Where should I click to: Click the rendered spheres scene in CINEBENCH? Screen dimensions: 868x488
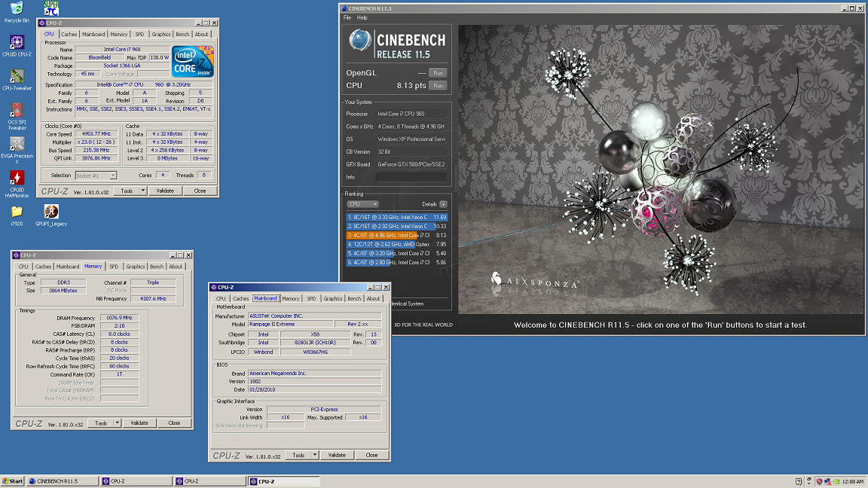[660, 169]
